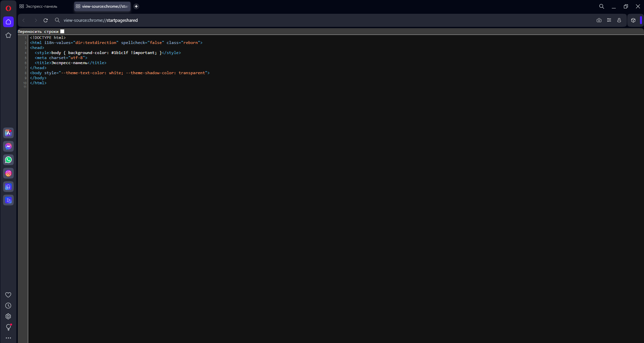The width and height of the screenshot is (644, 343).
Task: Open WhatsApp in sidebar
Action: pos(8,160)
